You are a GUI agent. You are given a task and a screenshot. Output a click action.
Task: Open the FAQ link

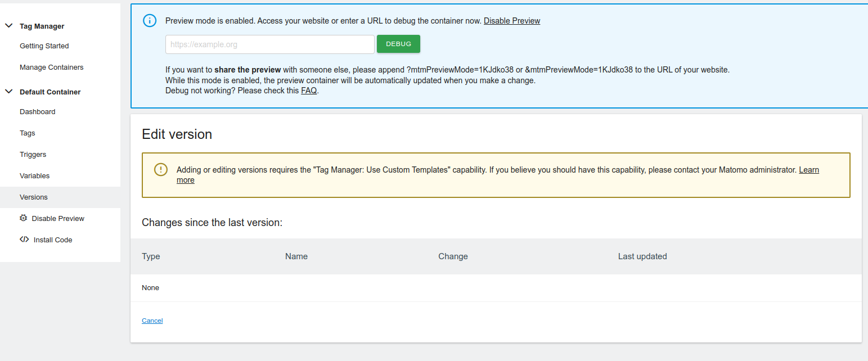pos(309,91)
